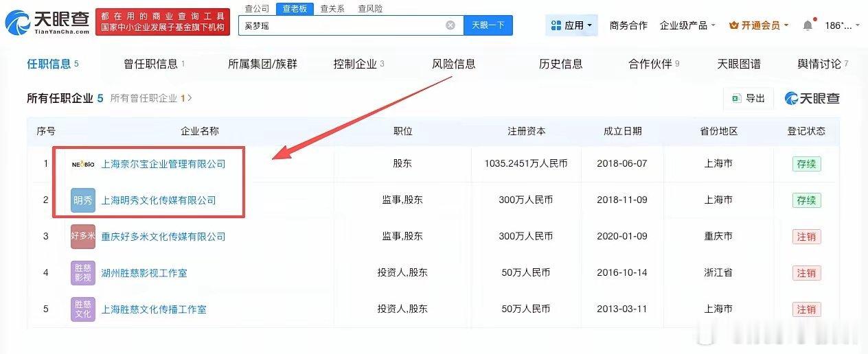
Task: Select the 查老板 search tab
Action: 295,8
